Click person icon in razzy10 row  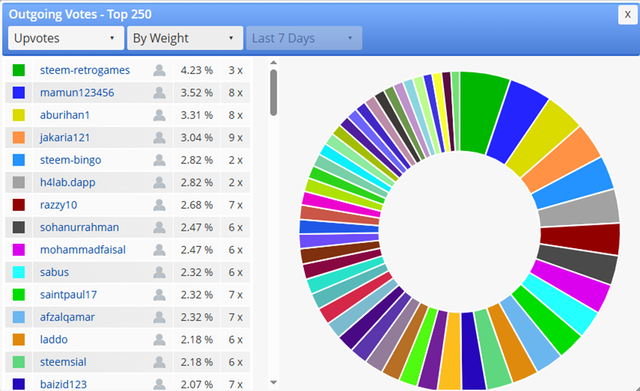pos(159,205)
